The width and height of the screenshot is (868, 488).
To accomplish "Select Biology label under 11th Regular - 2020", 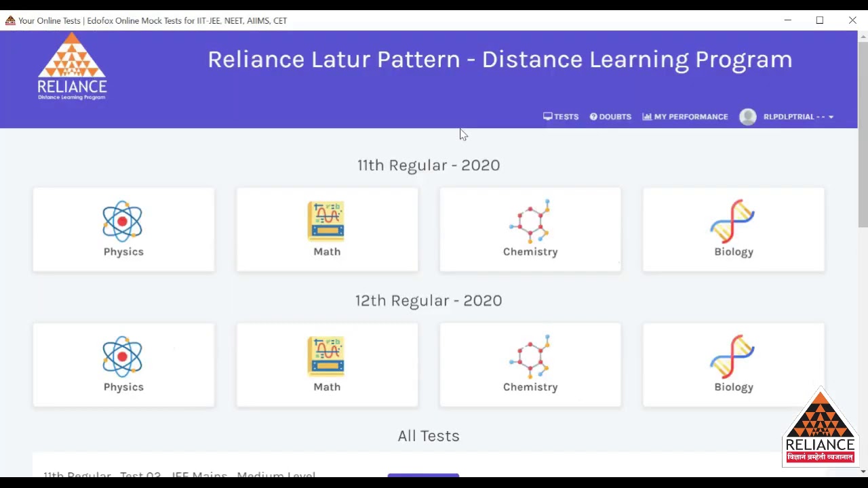I will (x=734, y=251).
